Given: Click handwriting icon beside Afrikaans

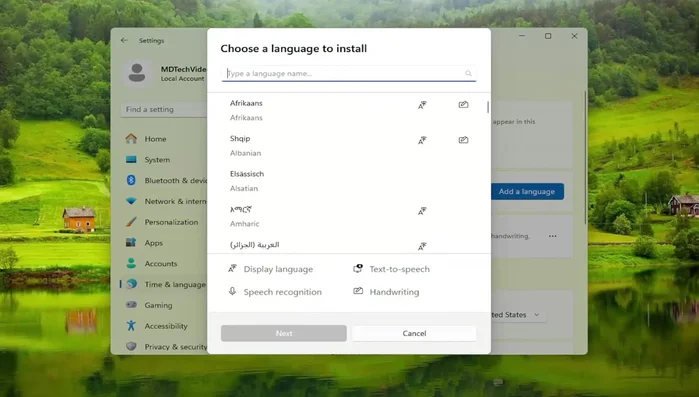Looking at the screenshot, I should coord(463,105).
